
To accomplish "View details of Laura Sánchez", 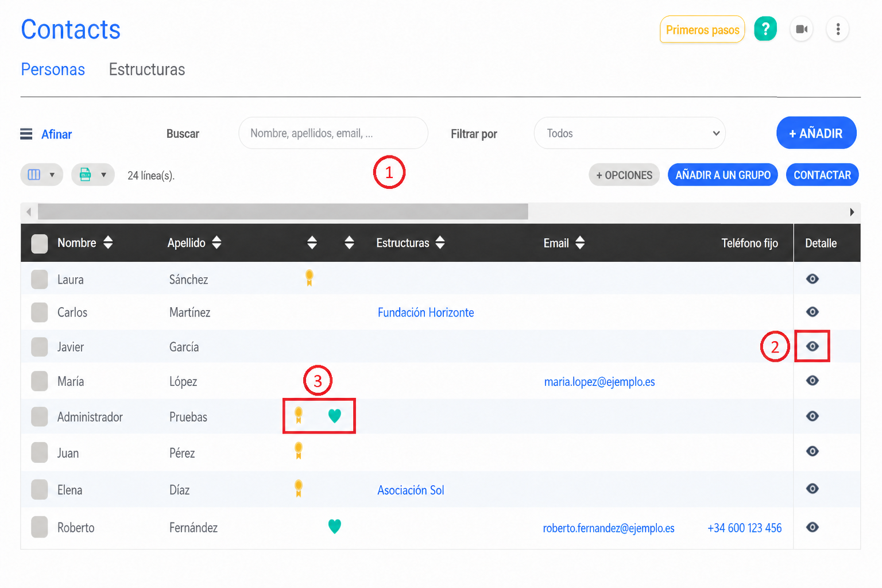I will [x=812, y=278].
